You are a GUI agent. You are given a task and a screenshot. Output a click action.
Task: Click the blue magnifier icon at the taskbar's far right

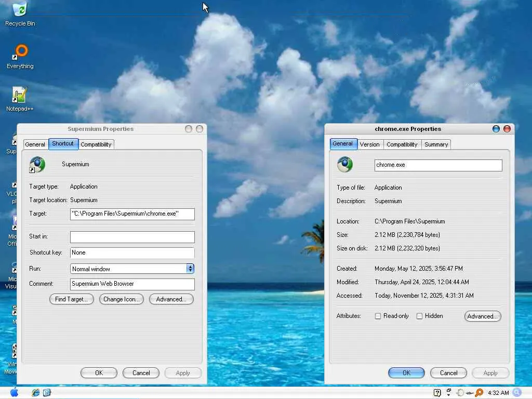pyautogui.click(x=517, y=393)
